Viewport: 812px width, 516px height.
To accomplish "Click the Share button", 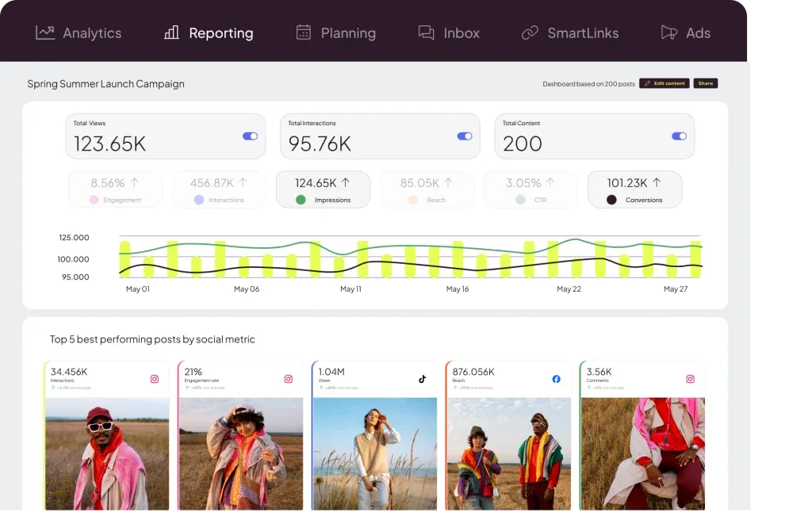I will (705, 83).
